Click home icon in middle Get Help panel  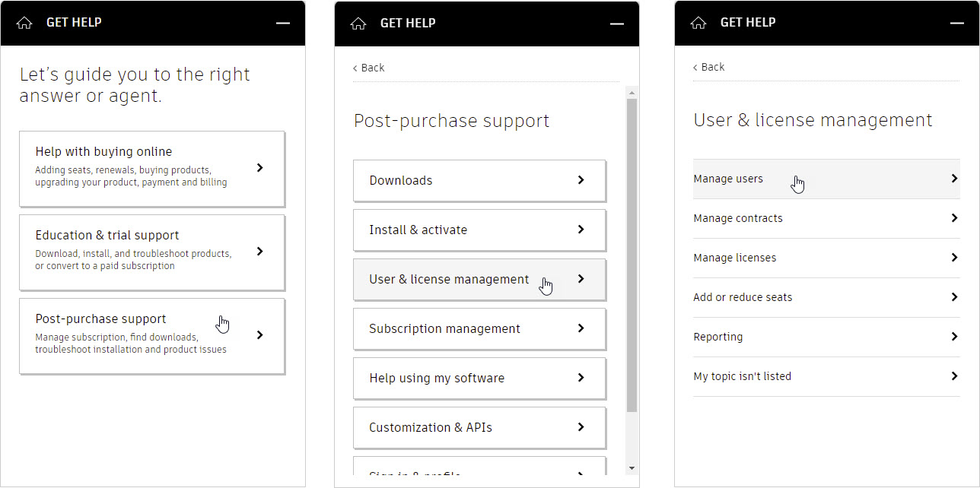(x=358, y=23)
